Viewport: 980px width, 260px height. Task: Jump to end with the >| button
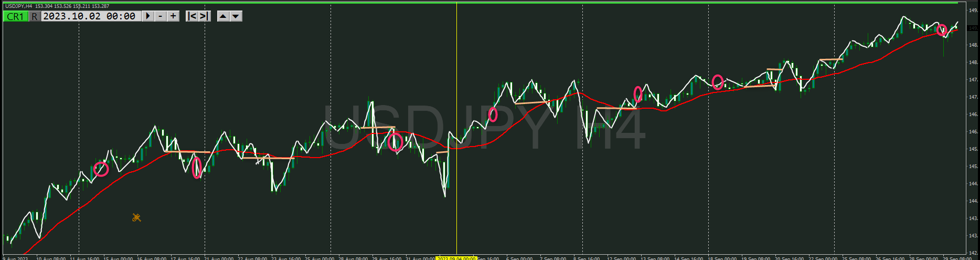click(204, 16)
